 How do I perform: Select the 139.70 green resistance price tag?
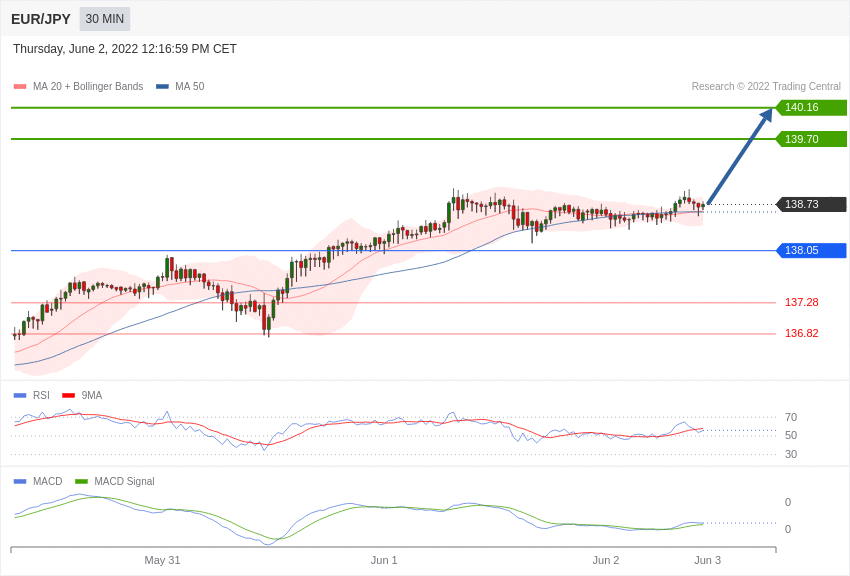coord(810,139)
